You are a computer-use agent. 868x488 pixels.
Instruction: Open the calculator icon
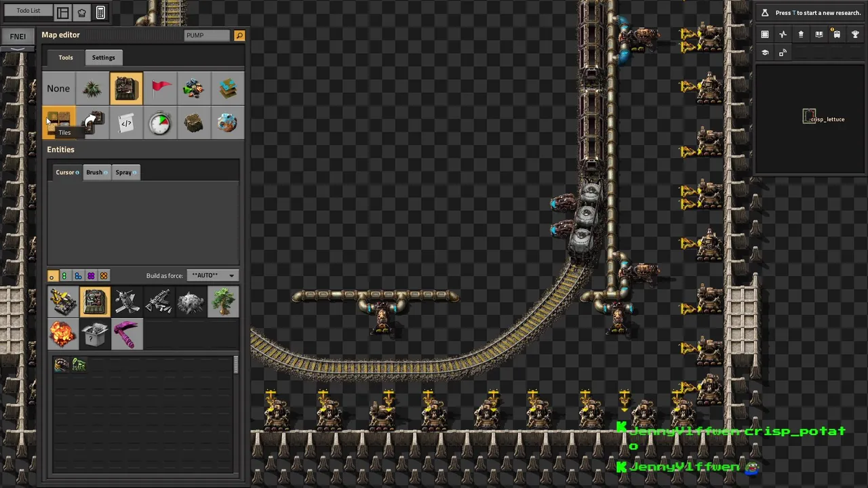pos(100,12)
